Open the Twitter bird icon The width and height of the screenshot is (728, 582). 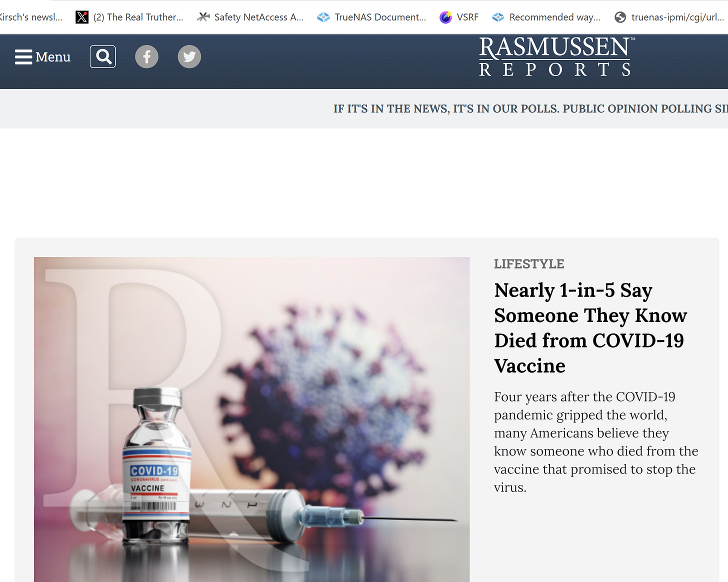click(189, 56)
